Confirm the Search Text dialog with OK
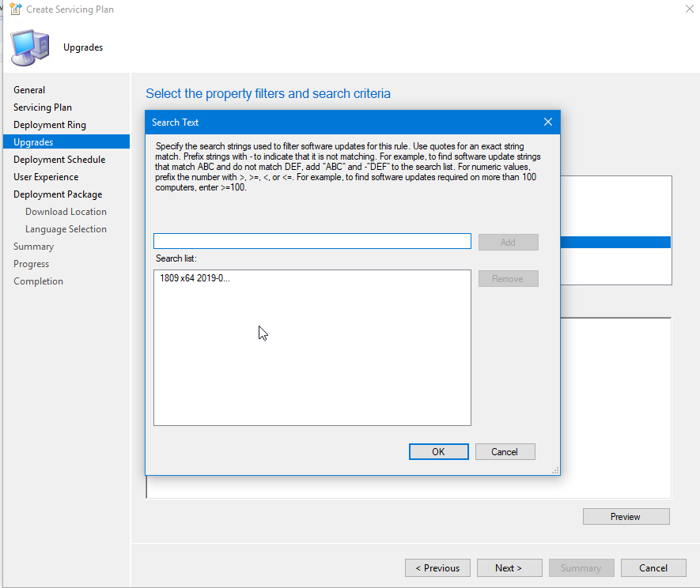Viewport: 700px width, 588px height. tap(438, 451)
